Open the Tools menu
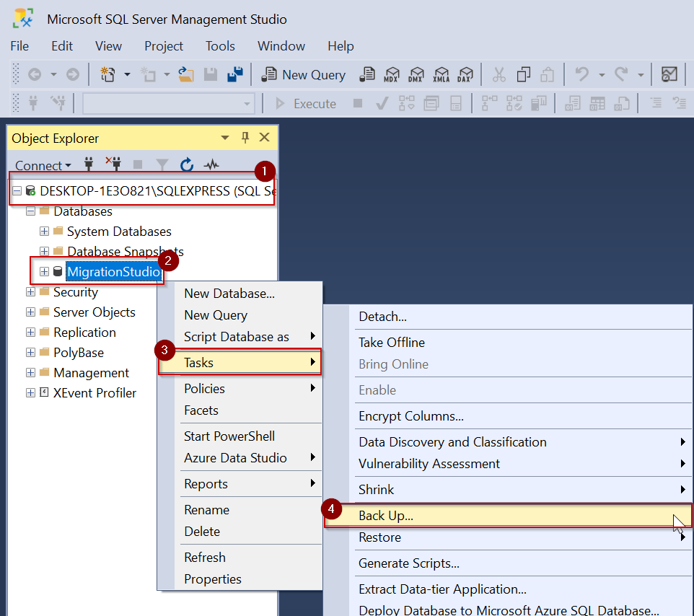 220,46
